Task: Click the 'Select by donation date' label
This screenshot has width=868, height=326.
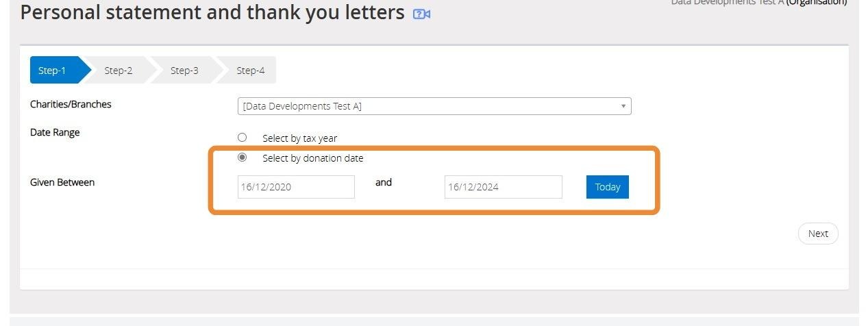Action: 312,158
